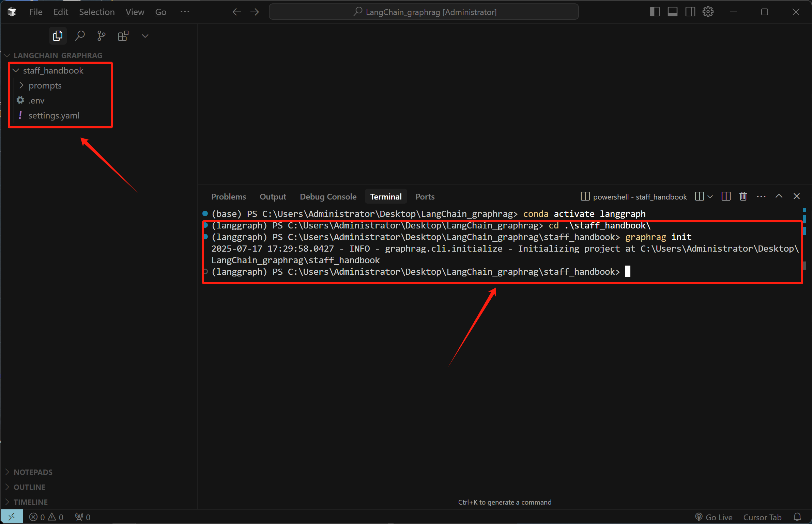
Task: Go back with the left arrow
Action: 236,12
